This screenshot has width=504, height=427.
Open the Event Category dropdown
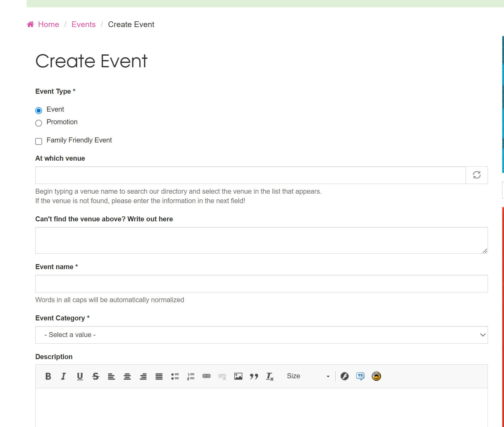coord(261,335)
